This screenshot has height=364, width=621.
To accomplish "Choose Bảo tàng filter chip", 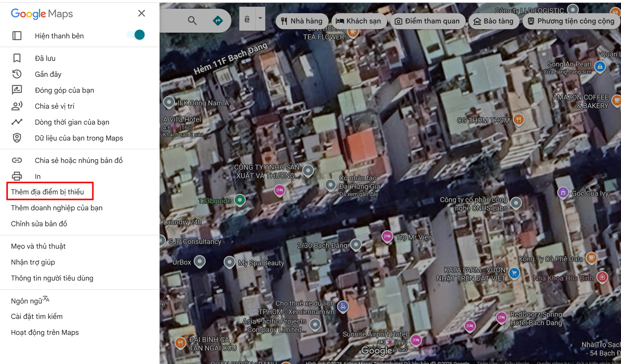I will (494, 21).
